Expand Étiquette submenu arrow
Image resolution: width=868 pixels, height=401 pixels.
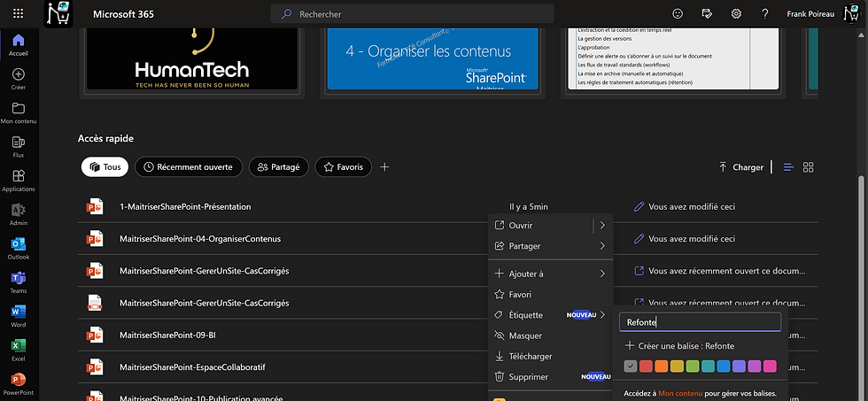(x=602, y=315)
